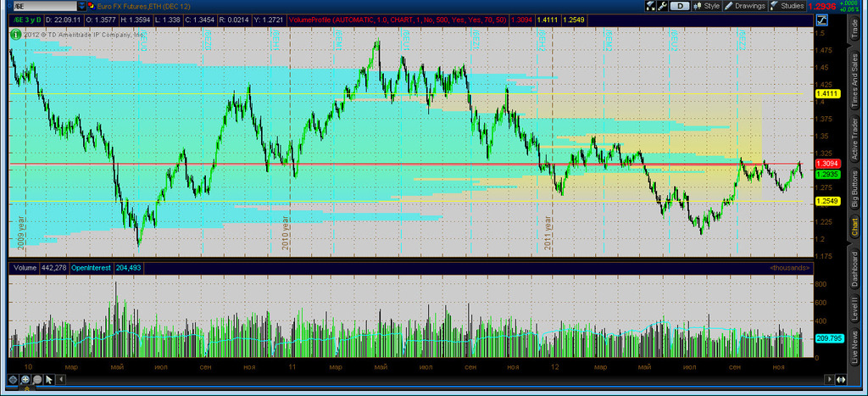Screen dimensions: 868x396
Task: Click the /6E 3 y D chart label
Action: coord(26,20)
